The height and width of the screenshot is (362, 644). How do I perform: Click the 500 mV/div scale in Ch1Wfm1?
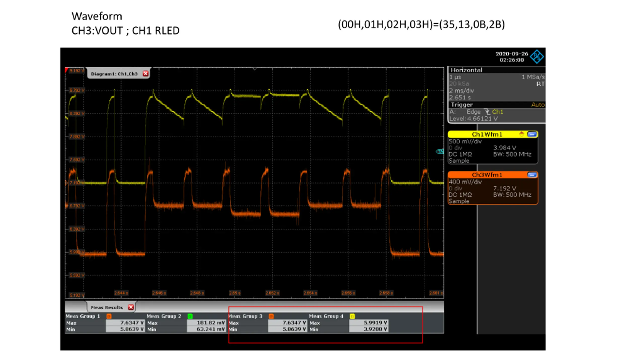[x=465, y=141]
